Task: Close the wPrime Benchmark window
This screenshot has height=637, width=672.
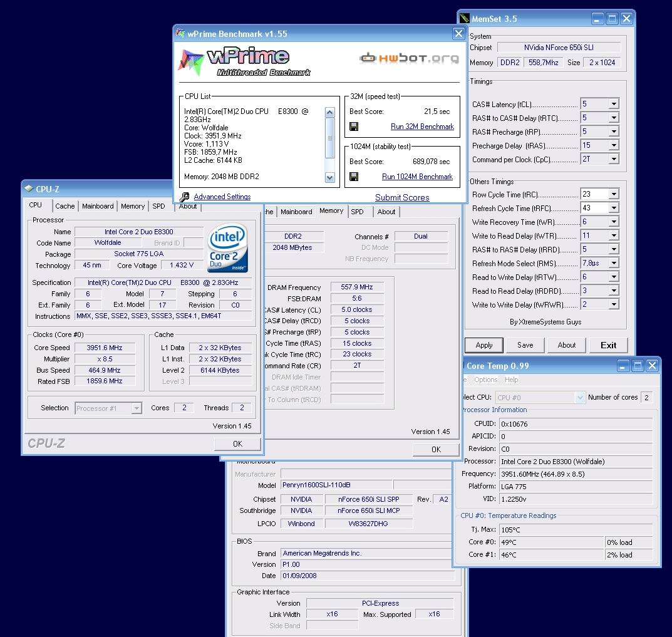Action: point(458,33)
